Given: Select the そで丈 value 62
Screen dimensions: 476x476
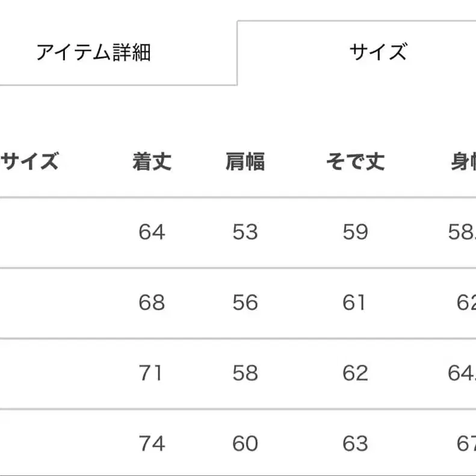Looking at the screenshot, I should [x=355, y=373].
